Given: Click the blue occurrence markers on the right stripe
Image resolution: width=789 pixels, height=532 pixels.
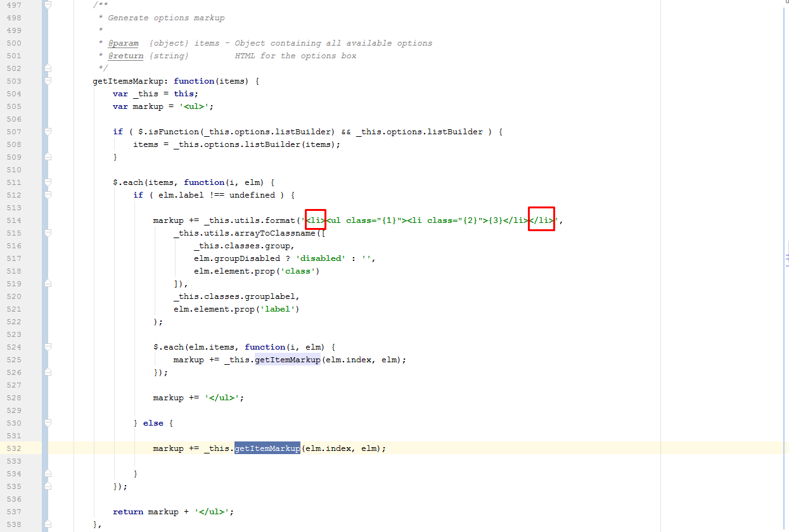Looking at the screenshot, I should pos(786,258).
